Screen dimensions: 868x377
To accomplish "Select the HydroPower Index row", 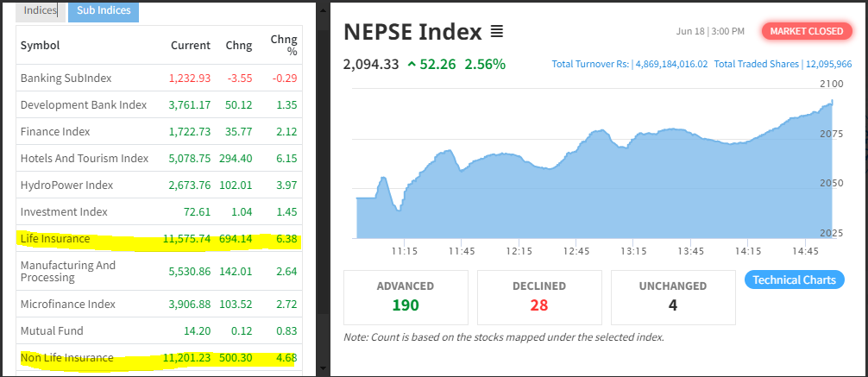I will 66,185.
